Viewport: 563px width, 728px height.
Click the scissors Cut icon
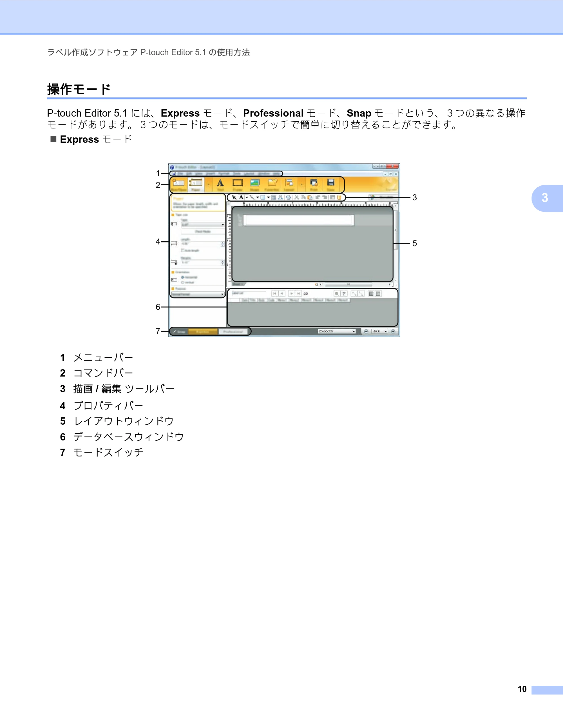tap(296, 197)
